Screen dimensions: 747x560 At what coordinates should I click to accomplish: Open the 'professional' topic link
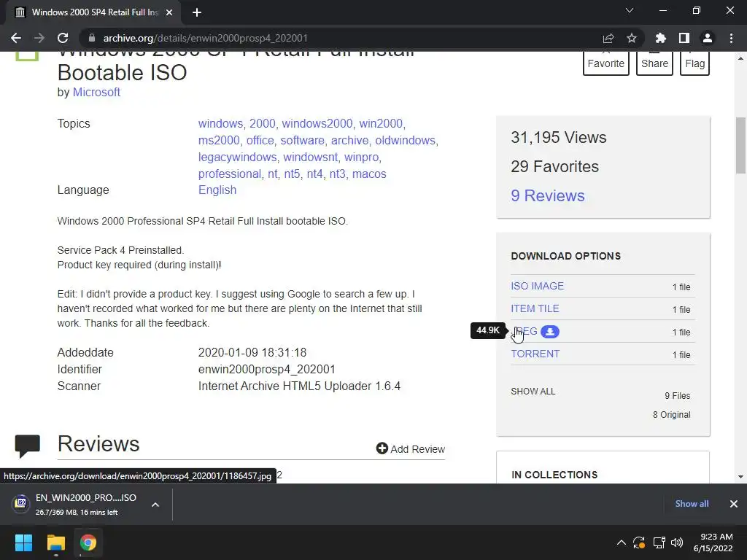pos(230,174)
